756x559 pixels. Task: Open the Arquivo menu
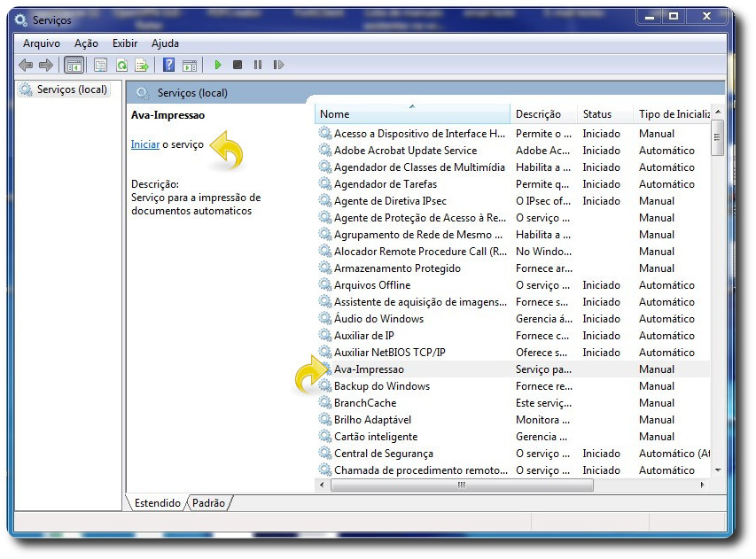42,43
